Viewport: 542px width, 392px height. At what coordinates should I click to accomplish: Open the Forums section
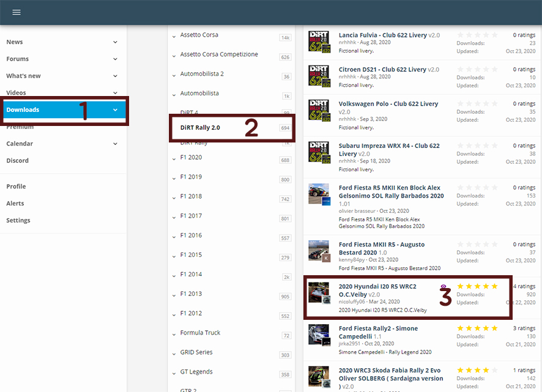17,59
